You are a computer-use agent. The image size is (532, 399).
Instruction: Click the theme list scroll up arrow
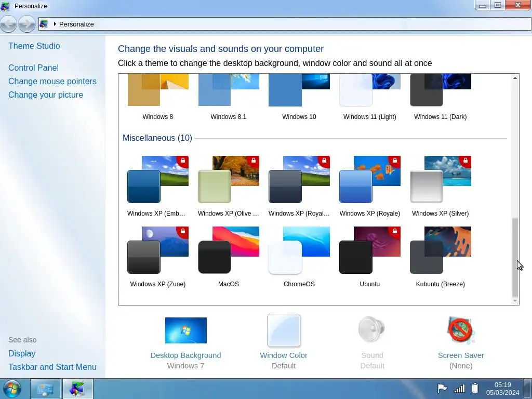click(515, 78)
